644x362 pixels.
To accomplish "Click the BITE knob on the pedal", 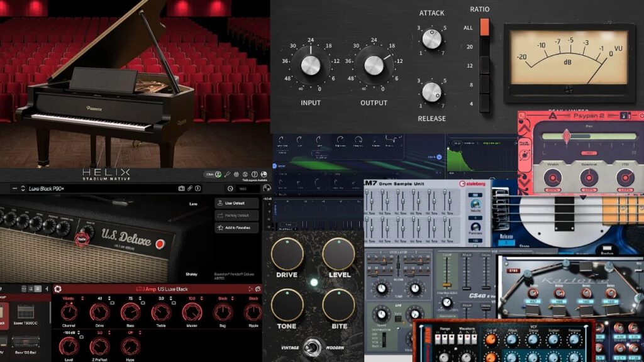I will point(338,305).
